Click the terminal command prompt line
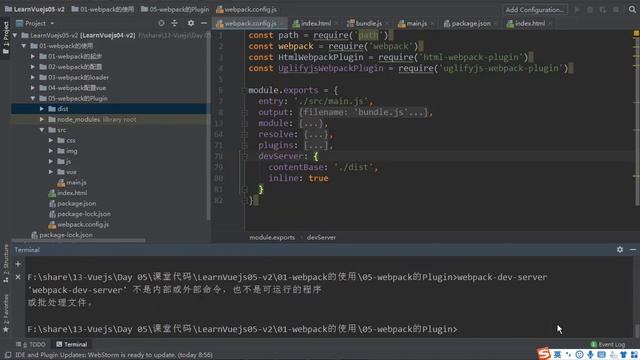Viewport: 640px width, 360px height. click(x=242, y=329)
